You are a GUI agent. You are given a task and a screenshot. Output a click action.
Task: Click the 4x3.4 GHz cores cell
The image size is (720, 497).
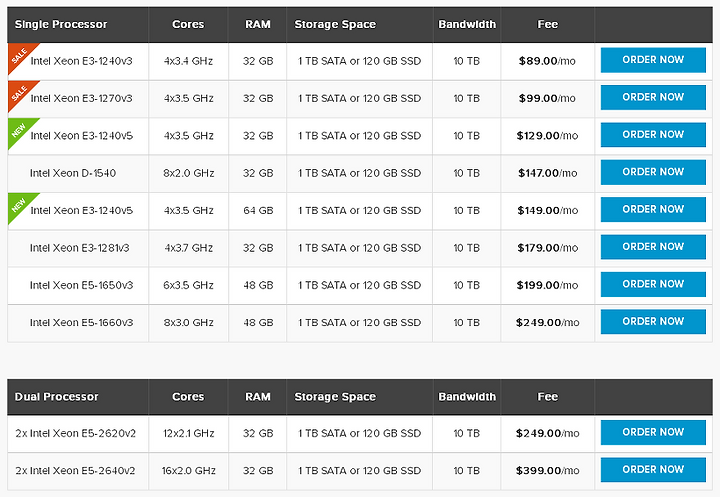188,61
